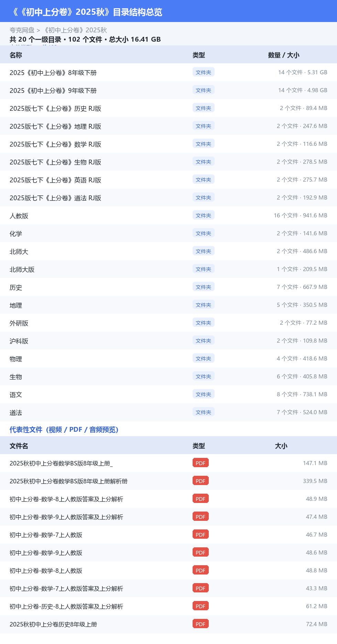The image size is (337, 644).
Task: Open folder 2025版七下《上分卷》道法 RJ版
Action: pyautogui.click(x=55, y=198)
